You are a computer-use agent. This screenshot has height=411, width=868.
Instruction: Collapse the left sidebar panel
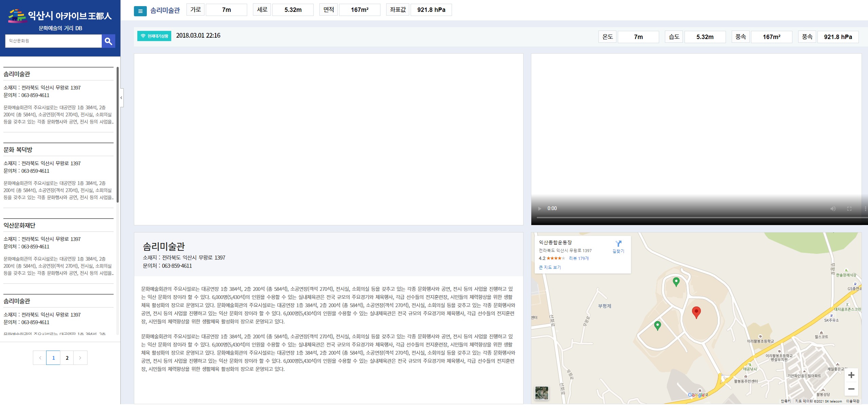(121, 98)
